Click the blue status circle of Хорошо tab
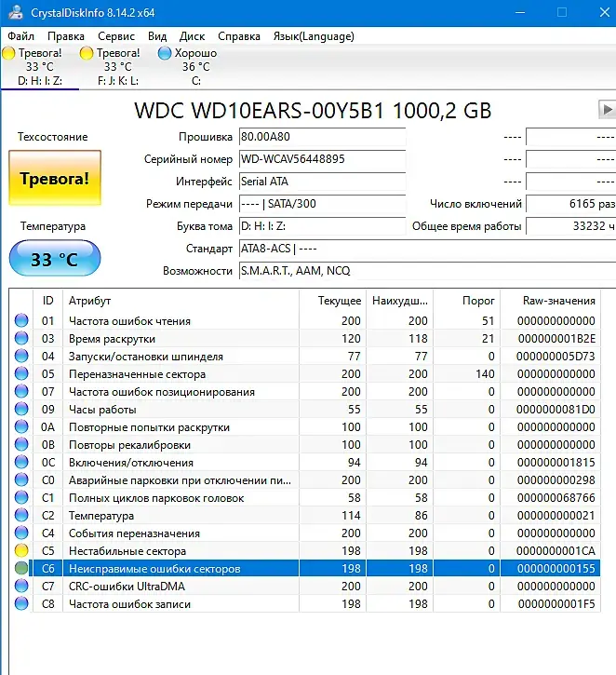 pos(165,53)
